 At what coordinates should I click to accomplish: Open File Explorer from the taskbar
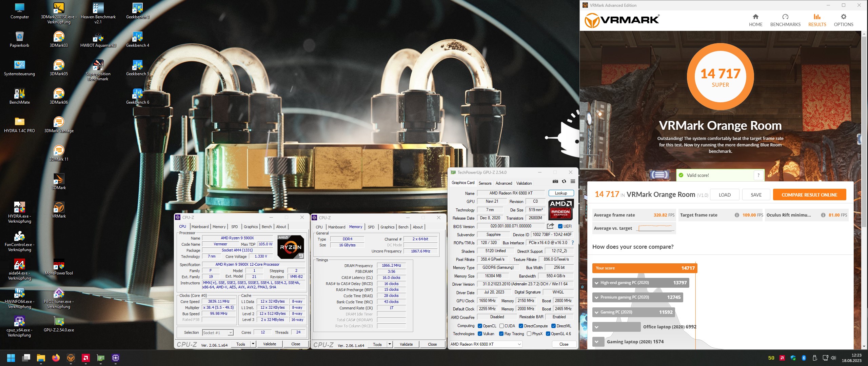(x=41, y=358)
